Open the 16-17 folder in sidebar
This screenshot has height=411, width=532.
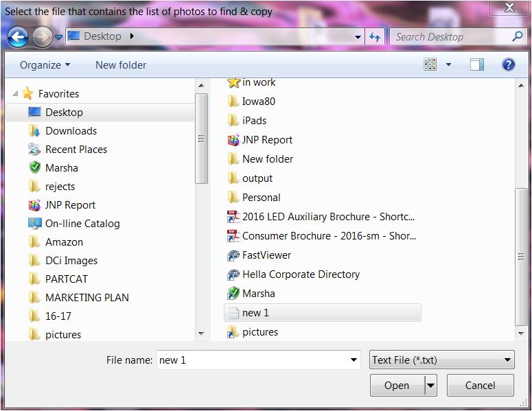coord(50,316)
